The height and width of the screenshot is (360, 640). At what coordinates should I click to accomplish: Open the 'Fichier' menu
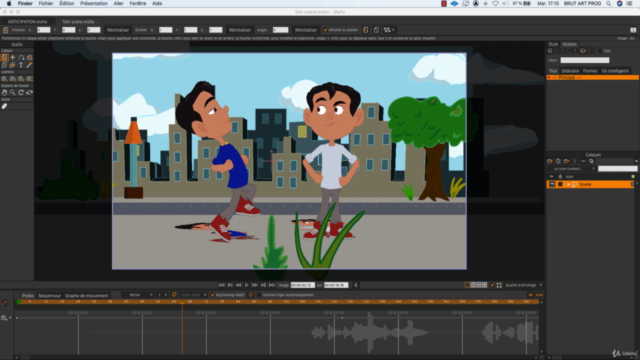coord(46,3)
